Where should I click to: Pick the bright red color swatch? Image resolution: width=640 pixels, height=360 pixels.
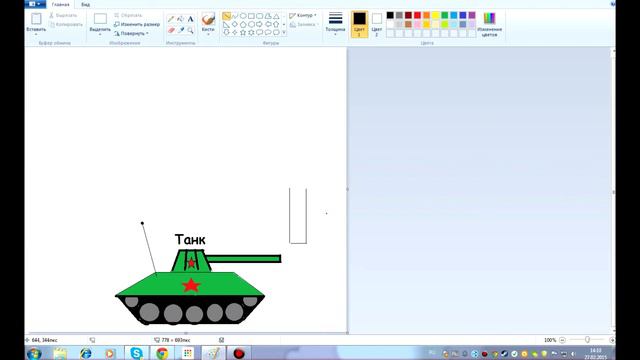417,16
